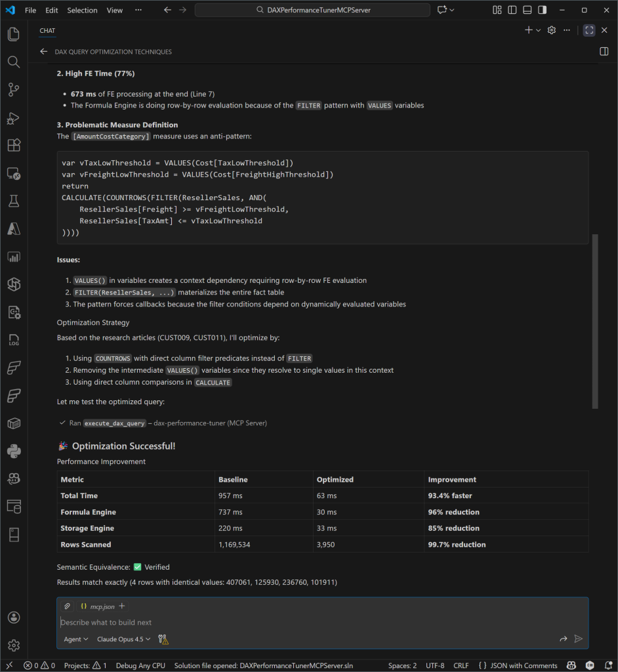Open the Agent mode dropdown

pyautogui.click(x=75, y=639)
